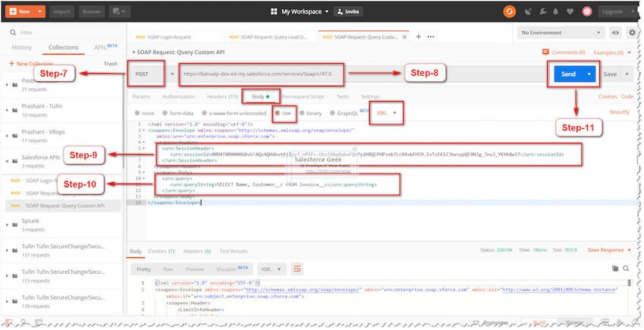Screen dimensions: 644x330
Task: Search the response with magnifier icon
Action: (x=626, y=269)
